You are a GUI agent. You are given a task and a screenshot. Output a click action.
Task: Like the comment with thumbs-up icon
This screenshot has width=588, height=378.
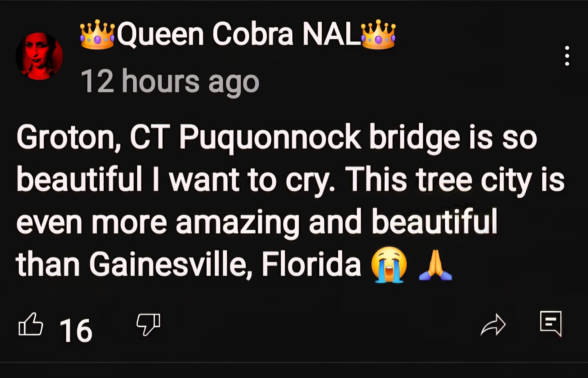click(x=31, y=324)
